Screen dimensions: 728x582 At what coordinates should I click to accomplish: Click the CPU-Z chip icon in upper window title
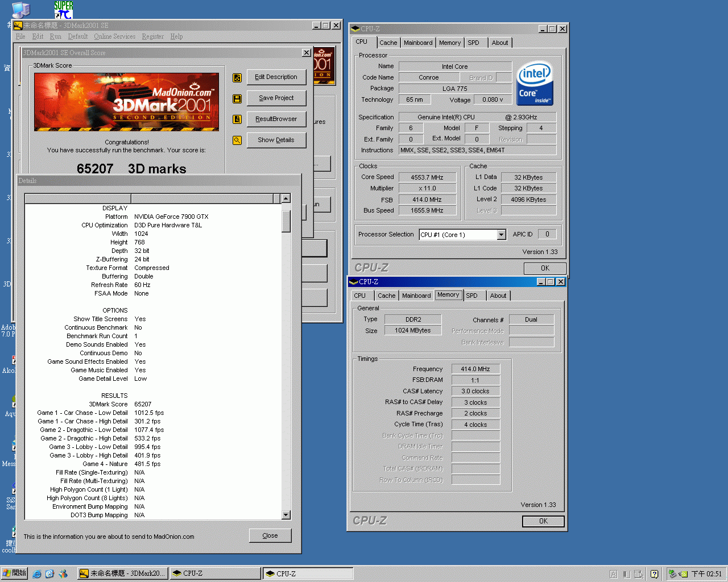tap(355, 29)
